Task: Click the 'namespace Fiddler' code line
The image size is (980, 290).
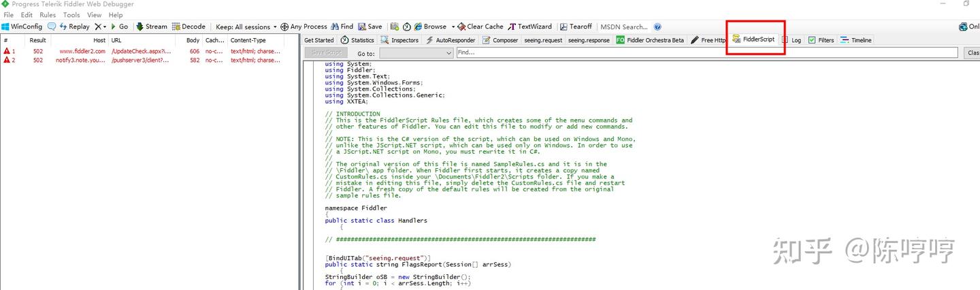Action: click(356, 208)
